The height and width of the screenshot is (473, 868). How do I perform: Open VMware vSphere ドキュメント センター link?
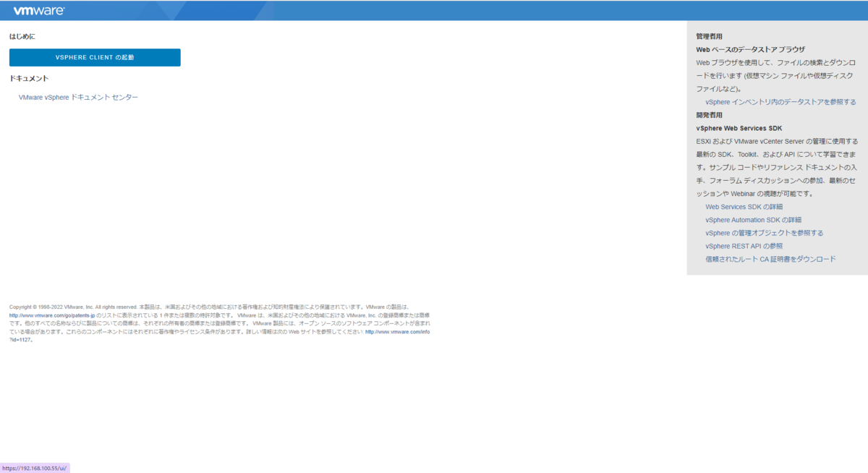pos(78,97)
